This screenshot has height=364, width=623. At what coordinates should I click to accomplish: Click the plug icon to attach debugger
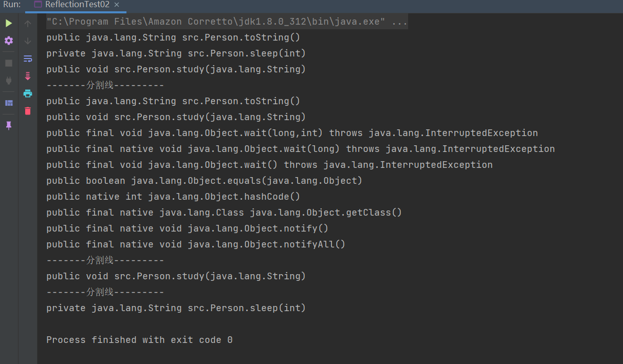point(9,80)
